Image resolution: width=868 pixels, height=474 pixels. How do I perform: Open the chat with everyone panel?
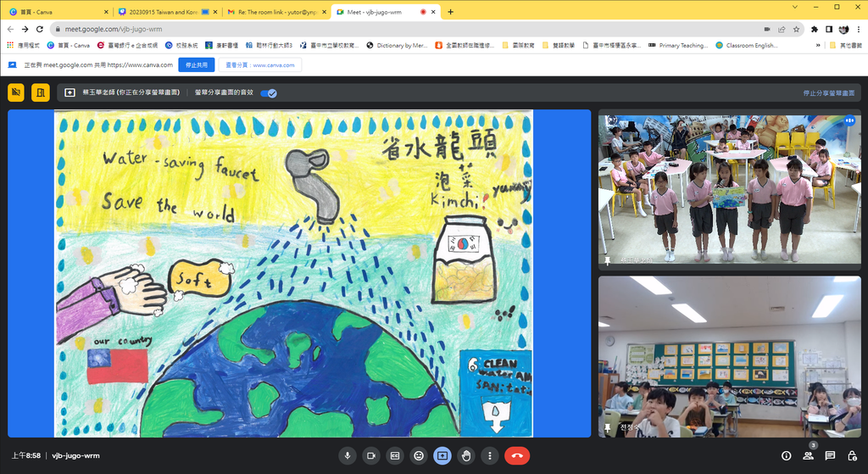point(830,455)
